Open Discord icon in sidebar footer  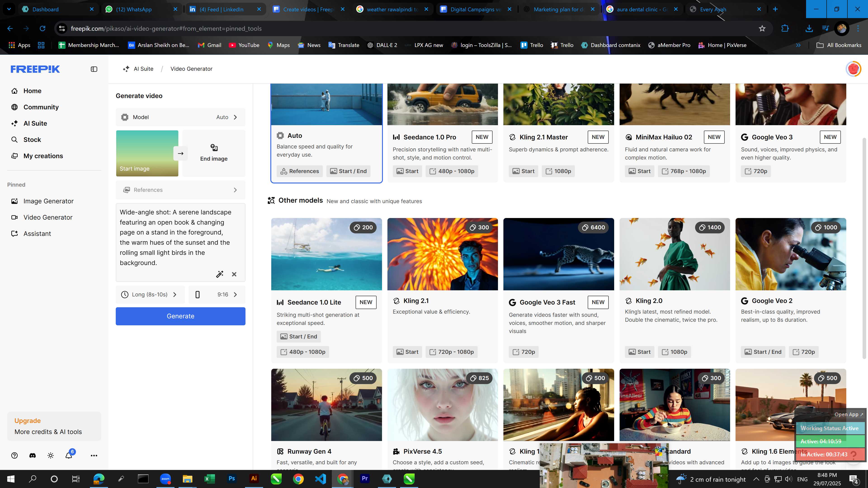32,455
